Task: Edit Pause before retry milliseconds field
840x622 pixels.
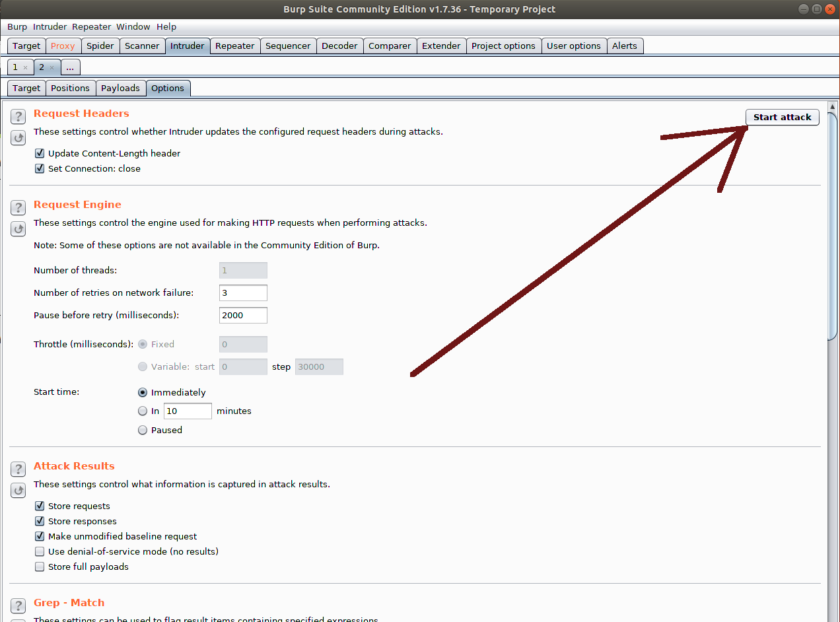Action: (x=243, y=315)
